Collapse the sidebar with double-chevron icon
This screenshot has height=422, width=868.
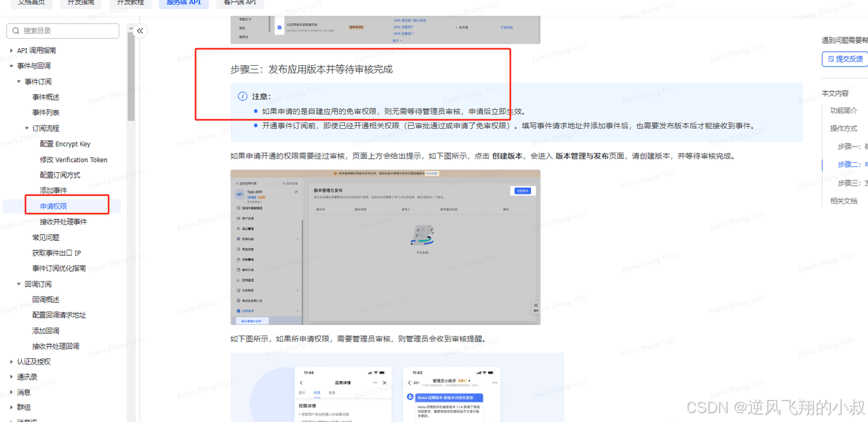tap(140, 31)
